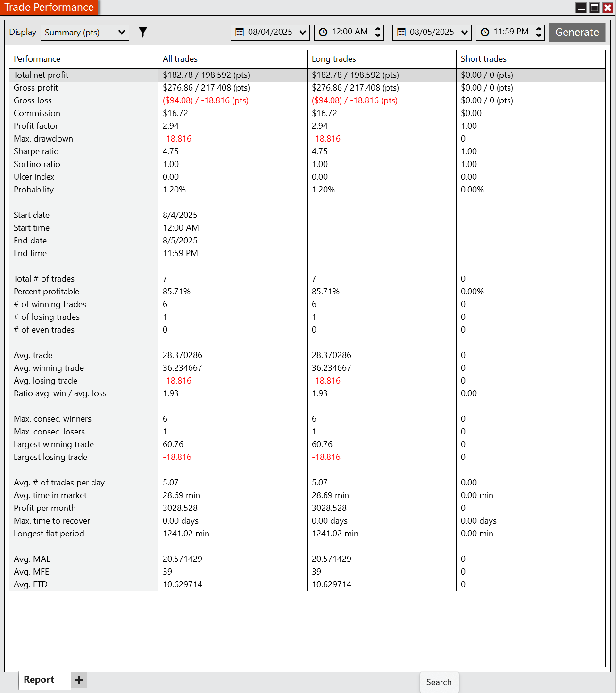The image size is (616, 693).
Task: Select the Total net profit row label
Action: click(41, 75)
